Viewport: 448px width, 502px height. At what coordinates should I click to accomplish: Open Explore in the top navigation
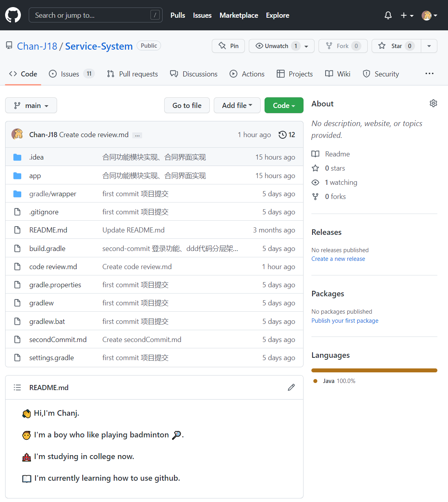[x=278, y=15]
